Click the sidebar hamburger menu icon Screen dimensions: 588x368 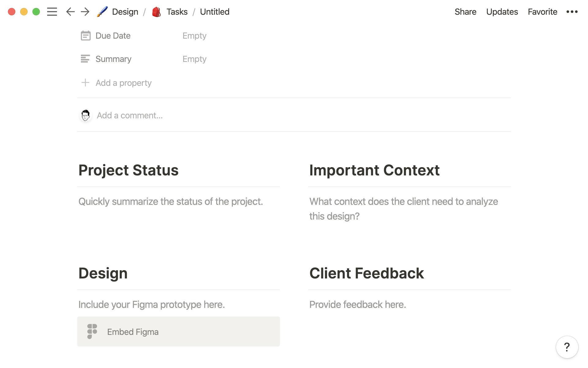(x=51, y=12)
